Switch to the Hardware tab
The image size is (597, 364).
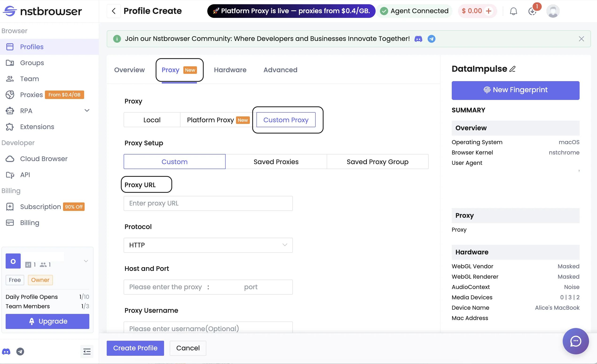[x=230, y=70]
